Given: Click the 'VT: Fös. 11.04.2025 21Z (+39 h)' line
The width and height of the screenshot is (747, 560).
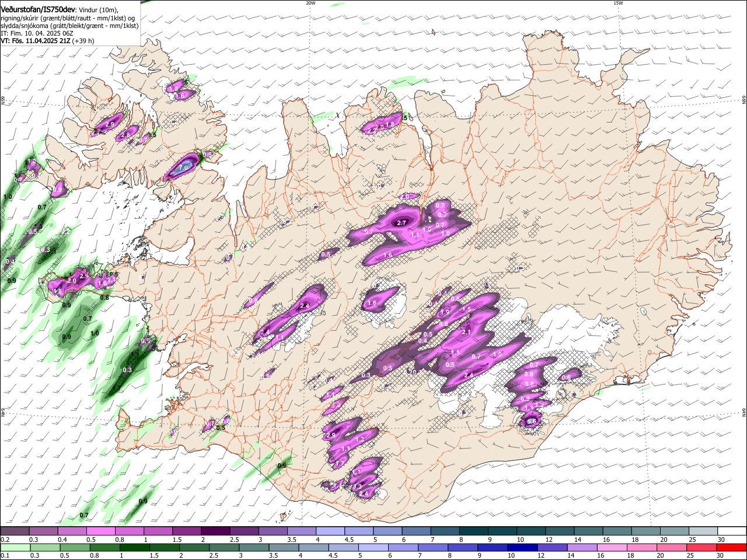Looking at the screenshot, I should coord(47,41).
